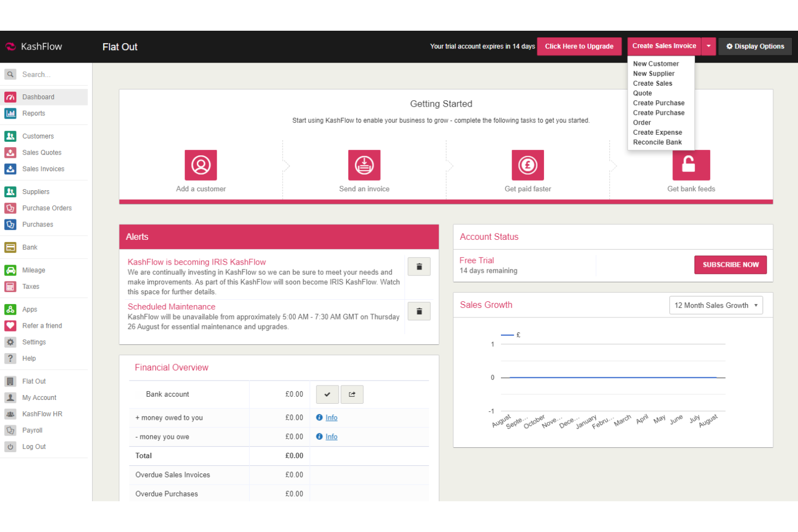The width and height of the screenshot is (798, 532).
Task: Click the Click Here to Upgrade button
Action: (579, 46)
